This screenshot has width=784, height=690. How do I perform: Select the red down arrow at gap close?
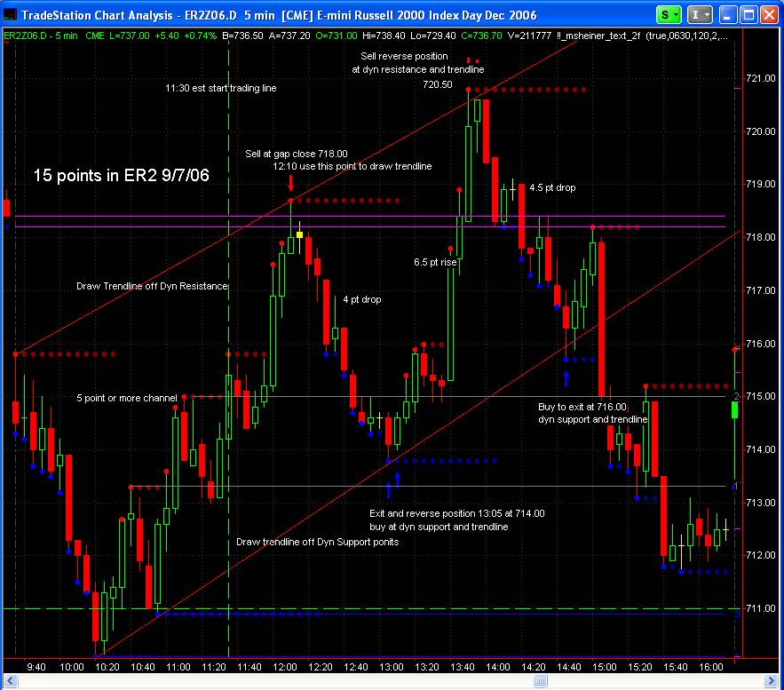click(x=291, y=183)
